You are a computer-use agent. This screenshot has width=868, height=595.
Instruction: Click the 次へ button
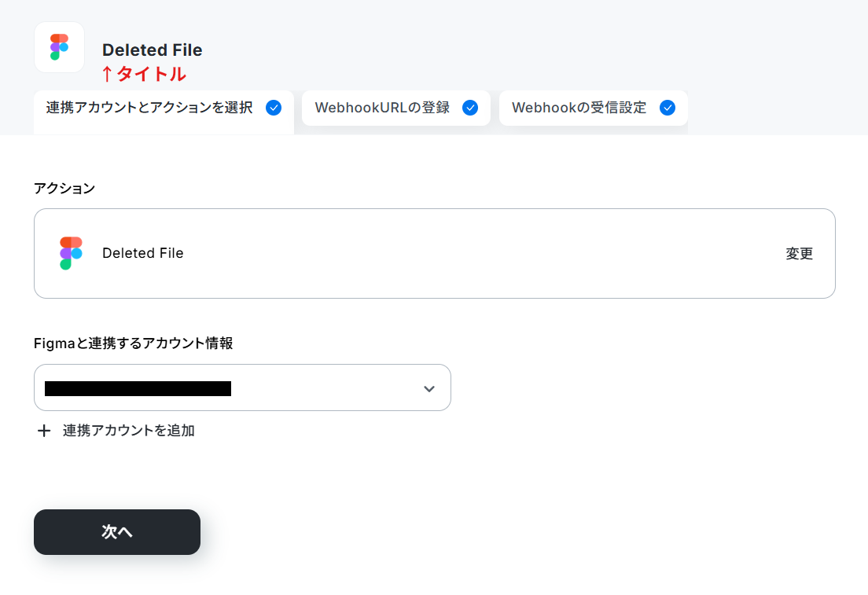pos(117,532)
